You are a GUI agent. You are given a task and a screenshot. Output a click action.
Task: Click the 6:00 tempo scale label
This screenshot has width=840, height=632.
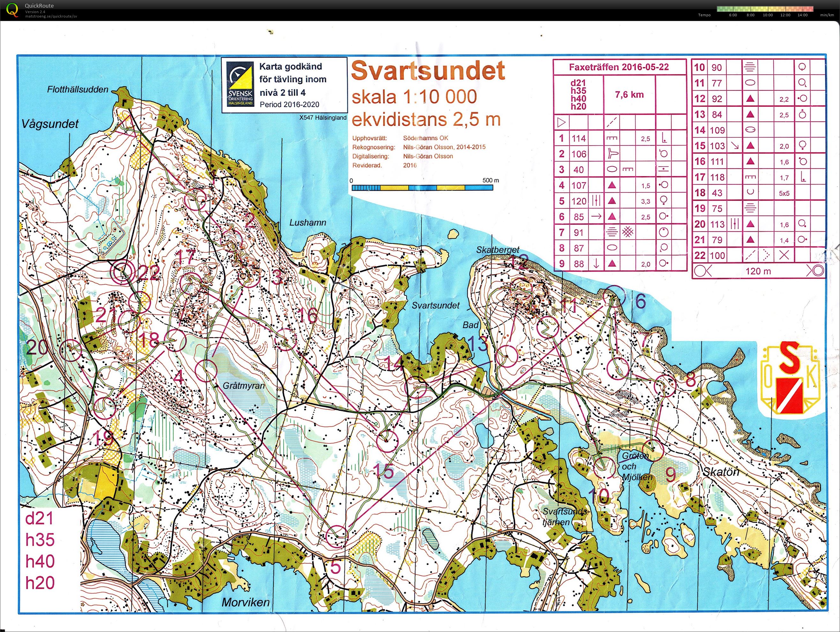[x=733, y=15]
